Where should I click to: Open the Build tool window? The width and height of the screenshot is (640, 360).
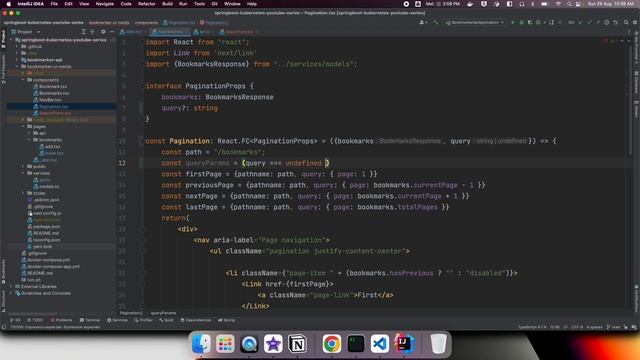(166, 320)
